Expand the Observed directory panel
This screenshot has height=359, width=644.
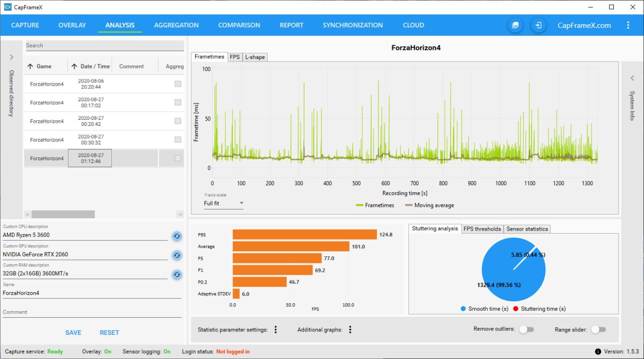tap(11, 57)
